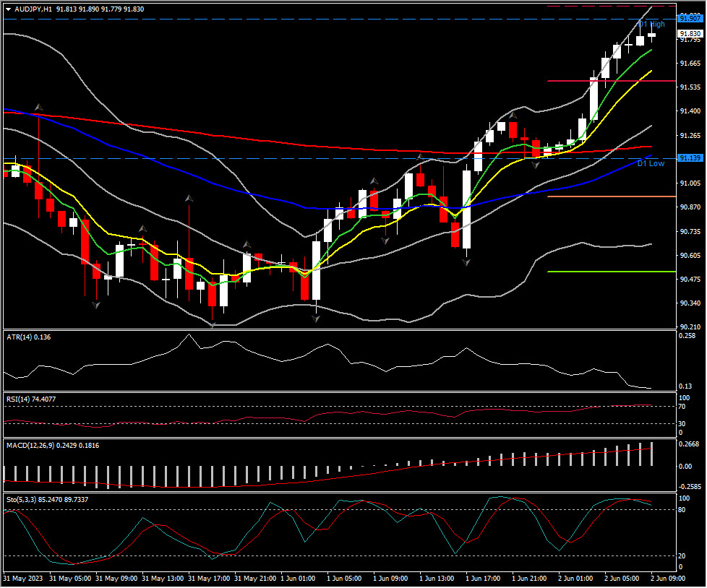Image resolution: width=707 pixels, height=588 pixels.
Task: Select the orange horizontal level line
Action: tap(611, 196)
